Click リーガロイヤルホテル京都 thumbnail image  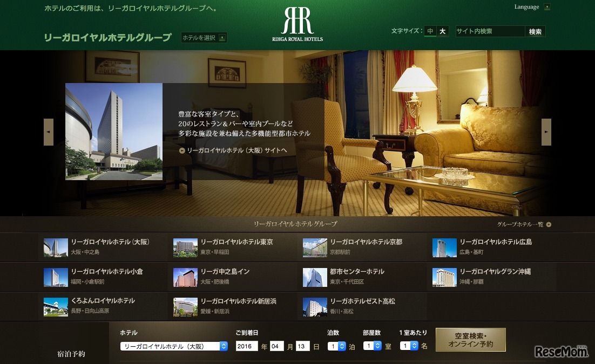point(315,248)
